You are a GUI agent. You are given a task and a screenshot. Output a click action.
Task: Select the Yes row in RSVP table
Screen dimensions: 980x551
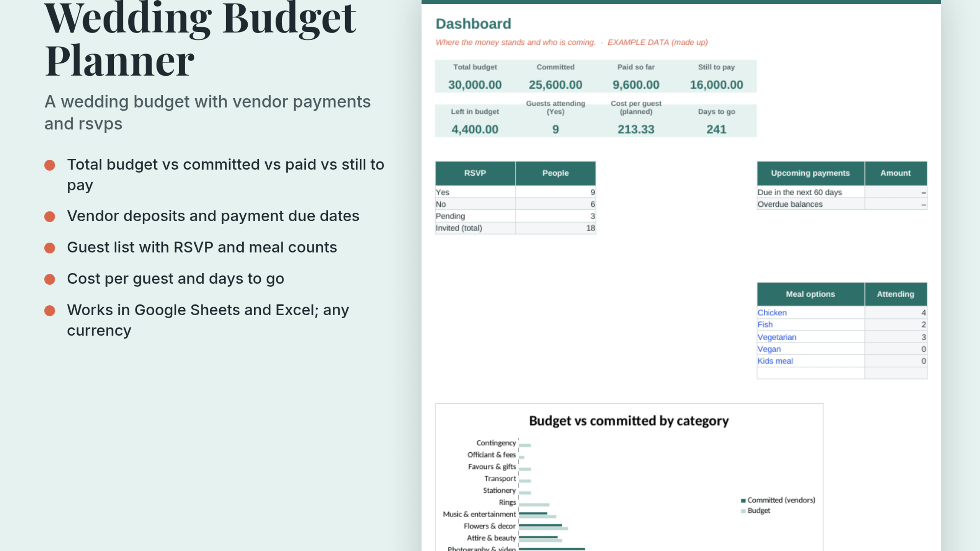[x=515, y=192]
